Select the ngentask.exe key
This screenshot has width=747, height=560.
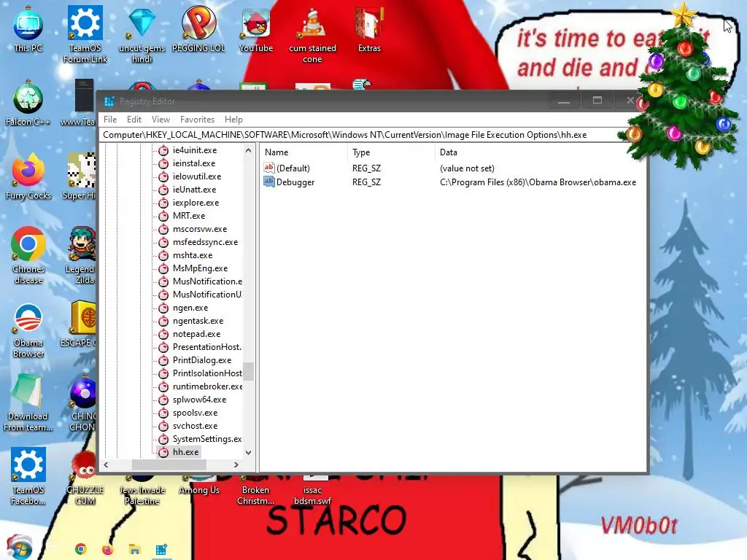[198, 321]
